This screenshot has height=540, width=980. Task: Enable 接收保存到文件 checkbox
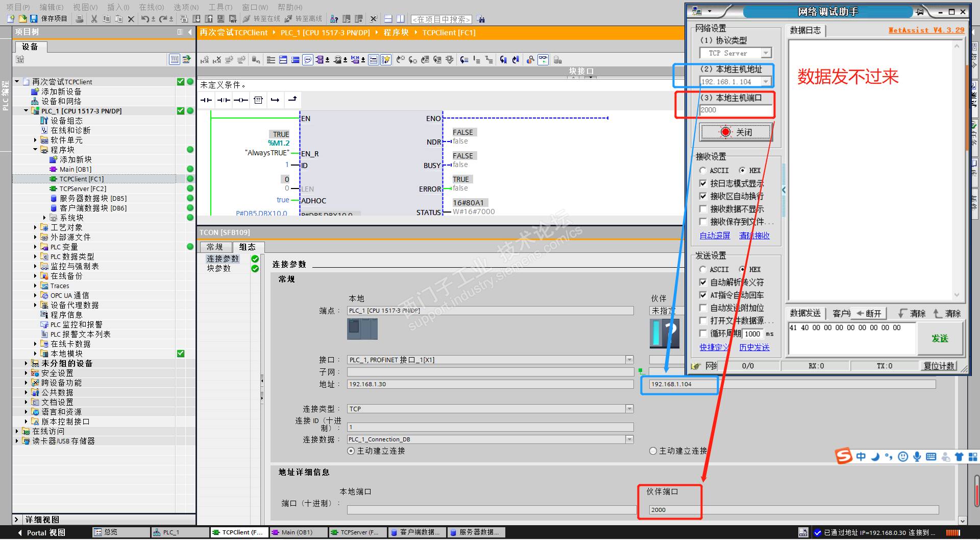(x=703, y=222)
